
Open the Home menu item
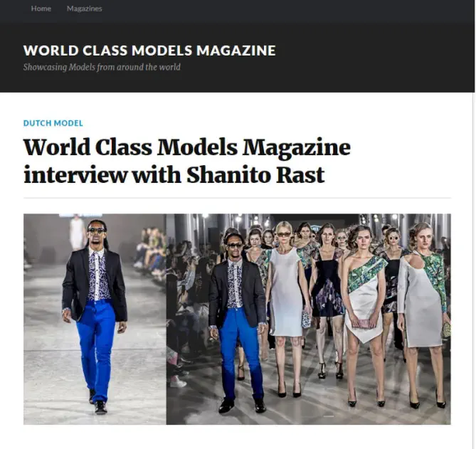click(41, 9)
